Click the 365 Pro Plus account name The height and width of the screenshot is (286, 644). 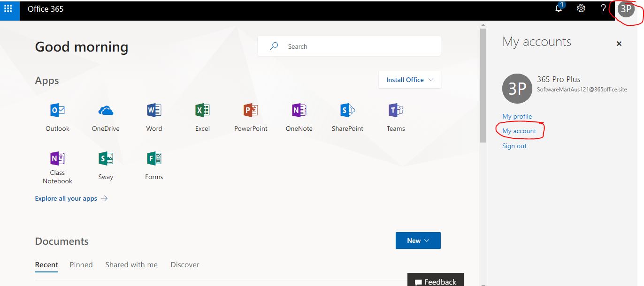point(559,79)
